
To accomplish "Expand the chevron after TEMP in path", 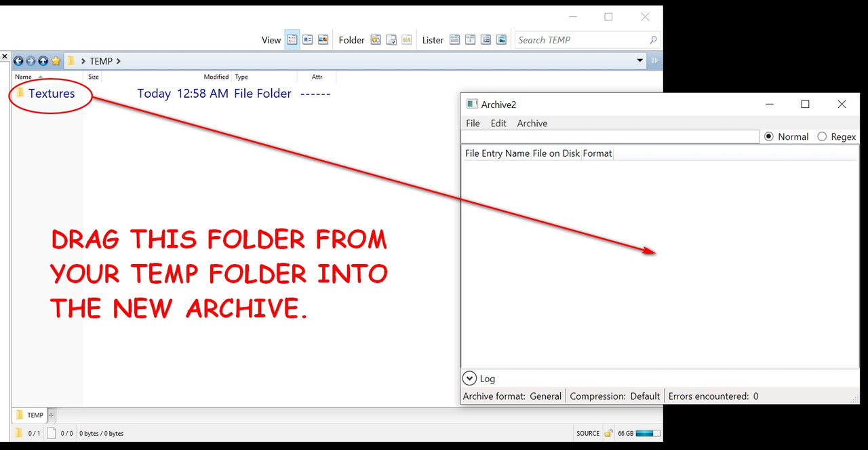I will (119, 61).
